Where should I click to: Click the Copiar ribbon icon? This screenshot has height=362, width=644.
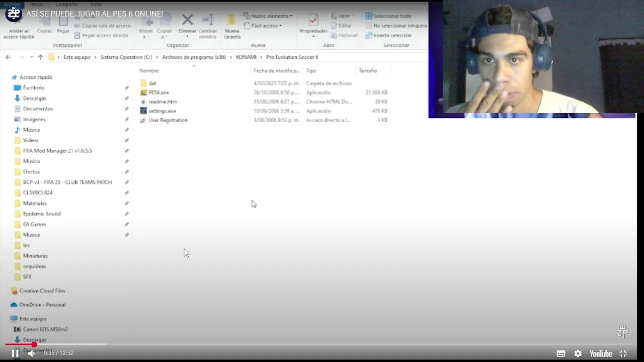(44, 25)
